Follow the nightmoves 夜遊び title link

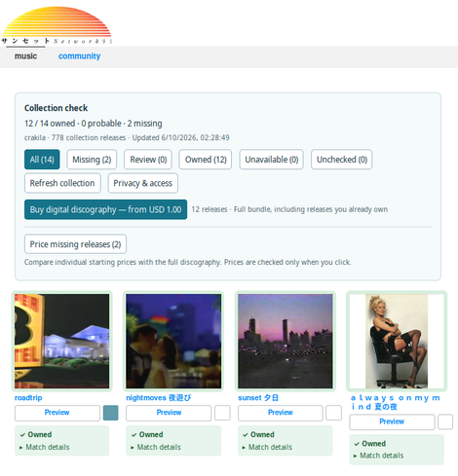click(x=159, y=398)
